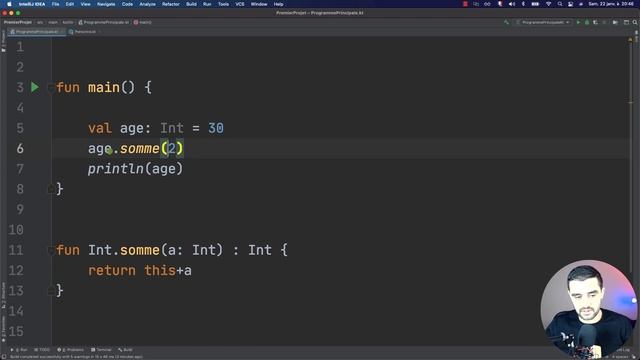Collapse the Int.somme function fold marker
The height and width of the screenshot is (360, 640).
point(51,250)
